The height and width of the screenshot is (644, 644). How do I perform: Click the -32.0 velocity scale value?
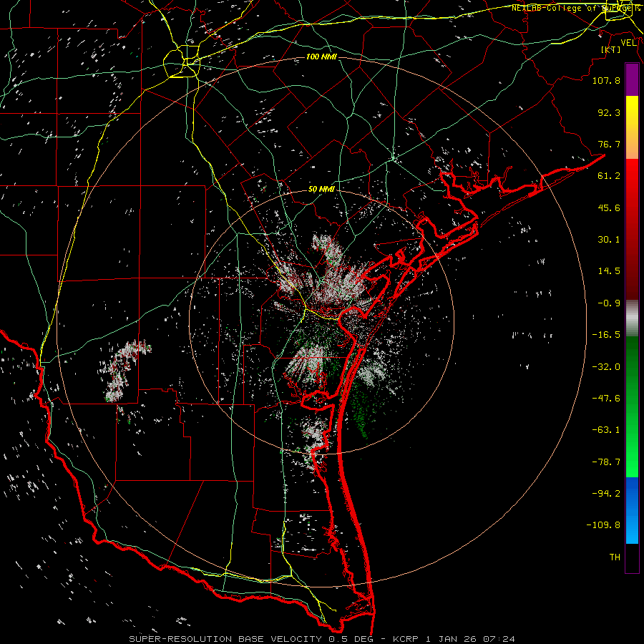606,367
